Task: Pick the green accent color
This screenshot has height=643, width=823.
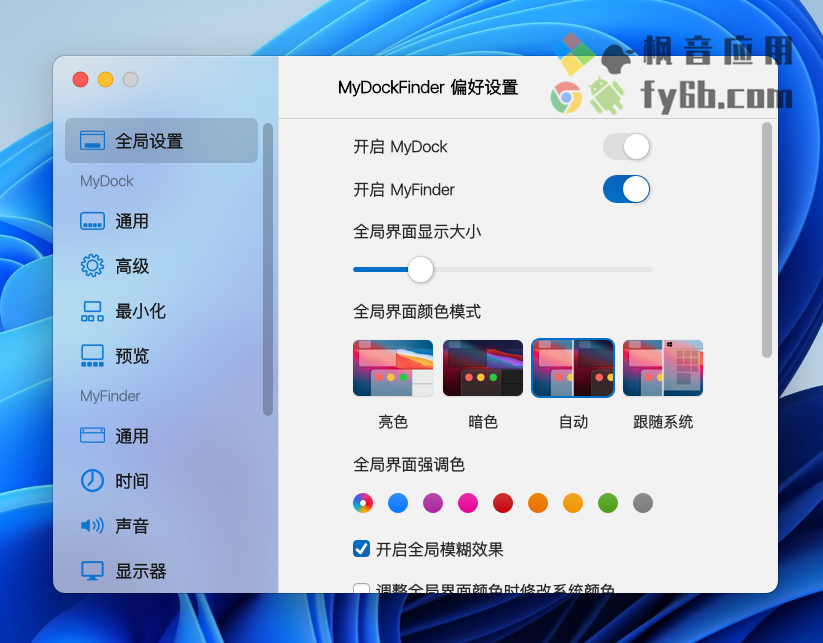Action: pos(608,503)
